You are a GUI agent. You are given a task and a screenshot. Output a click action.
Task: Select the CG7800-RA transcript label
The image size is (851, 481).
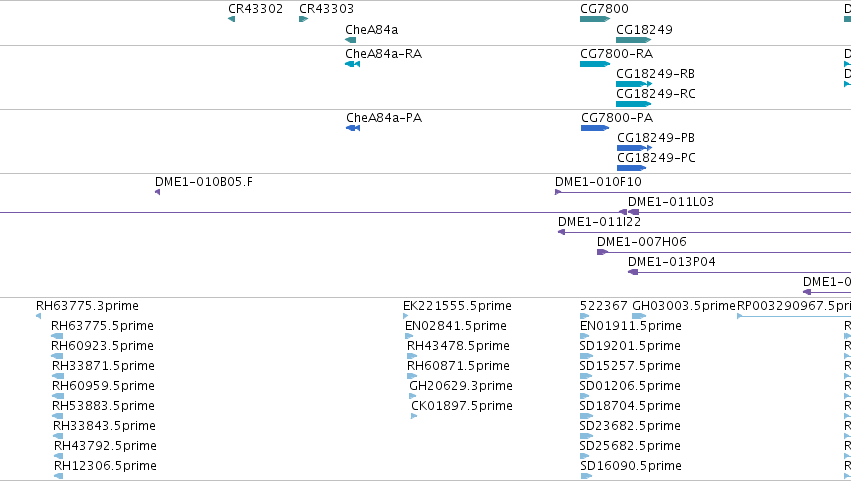[x=617, y=54]
